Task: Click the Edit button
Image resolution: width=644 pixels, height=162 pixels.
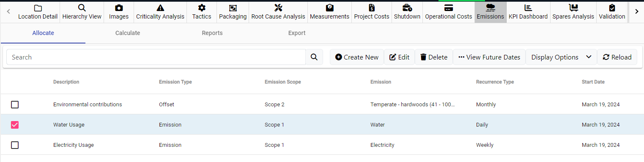Action: pyautogui.click(x=399, y=57)
